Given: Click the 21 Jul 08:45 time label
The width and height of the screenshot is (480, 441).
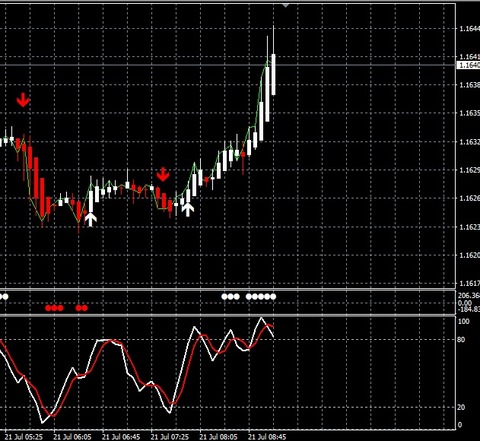Looking at the screenshot, I should [x=267, y=437].
